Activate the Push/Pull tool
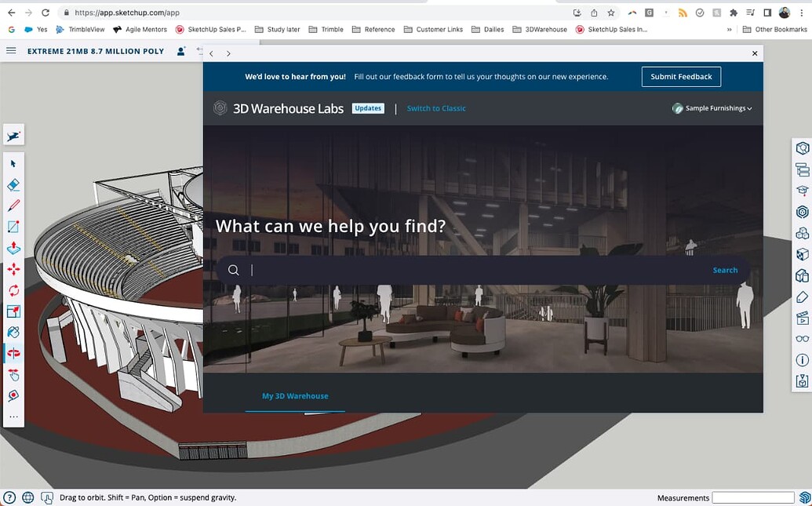Image resolution: width=812 pixels, height=506 pixels. coord(13,247)
